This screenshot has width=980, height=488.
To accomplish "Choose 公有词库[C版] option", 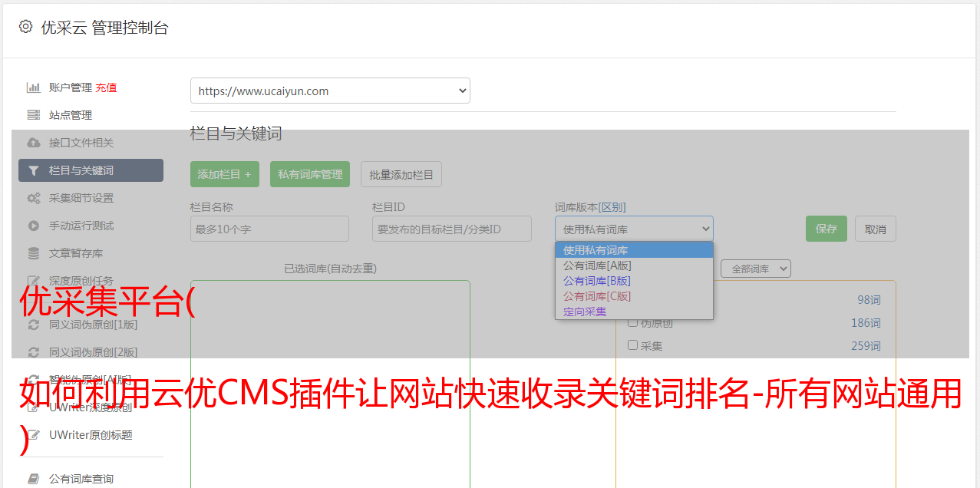I will click(634, 296).
